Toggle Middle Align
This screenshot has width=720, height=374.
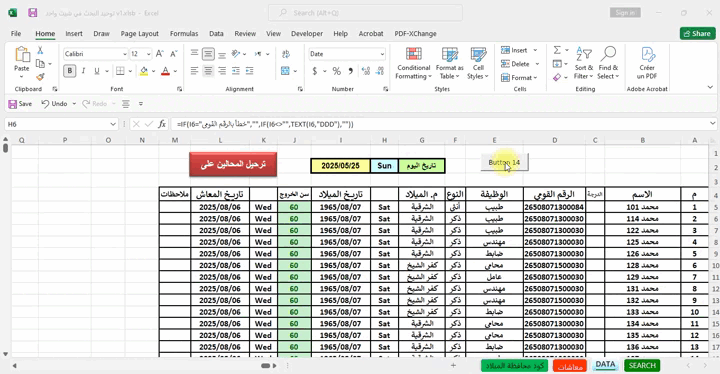point(208,54)
